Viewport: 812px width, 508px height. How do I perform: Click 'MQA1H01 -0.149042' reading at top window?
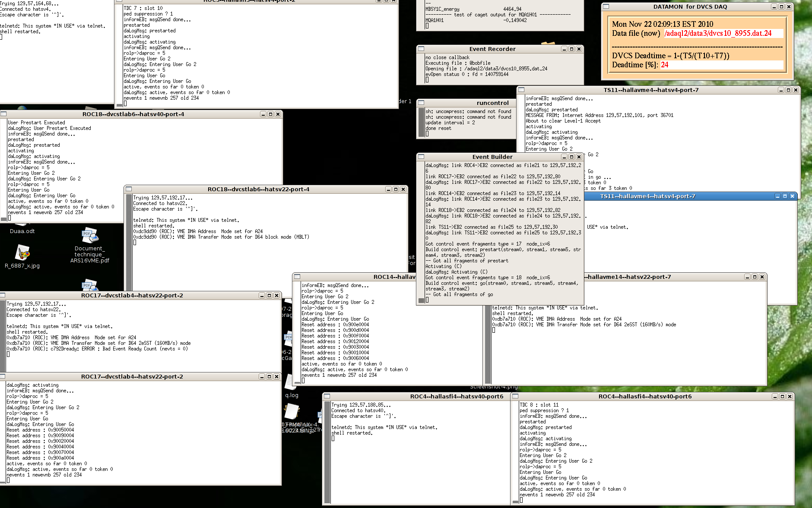coord(476,20)
